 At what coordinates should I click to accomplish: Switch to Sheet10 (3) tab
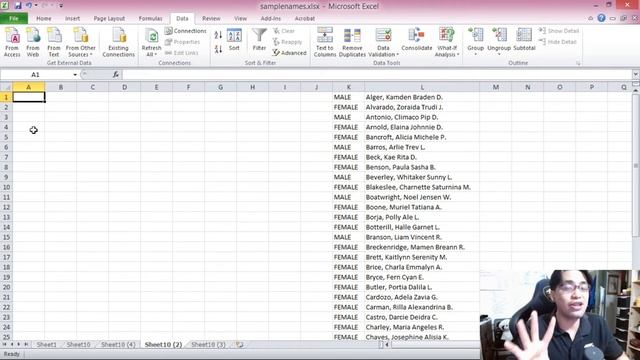(208, 345)
